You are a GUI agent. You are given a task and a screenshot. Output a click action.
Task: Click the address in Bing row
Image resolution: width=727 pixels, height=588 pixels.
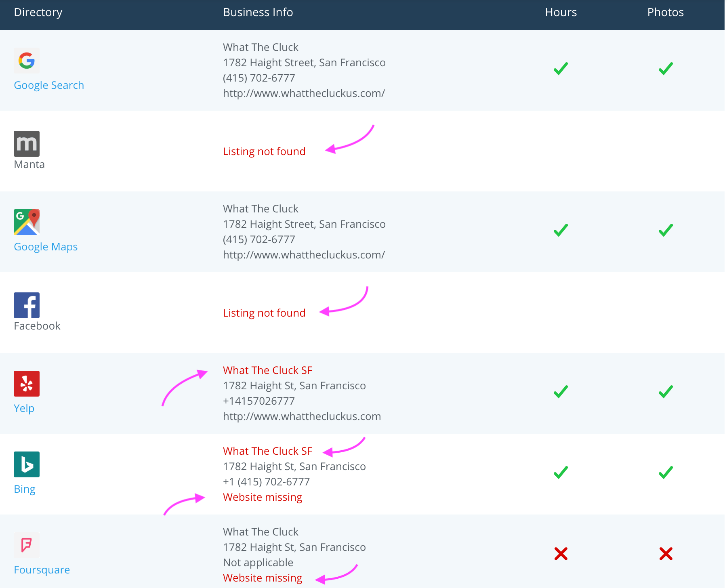[294, 466]
